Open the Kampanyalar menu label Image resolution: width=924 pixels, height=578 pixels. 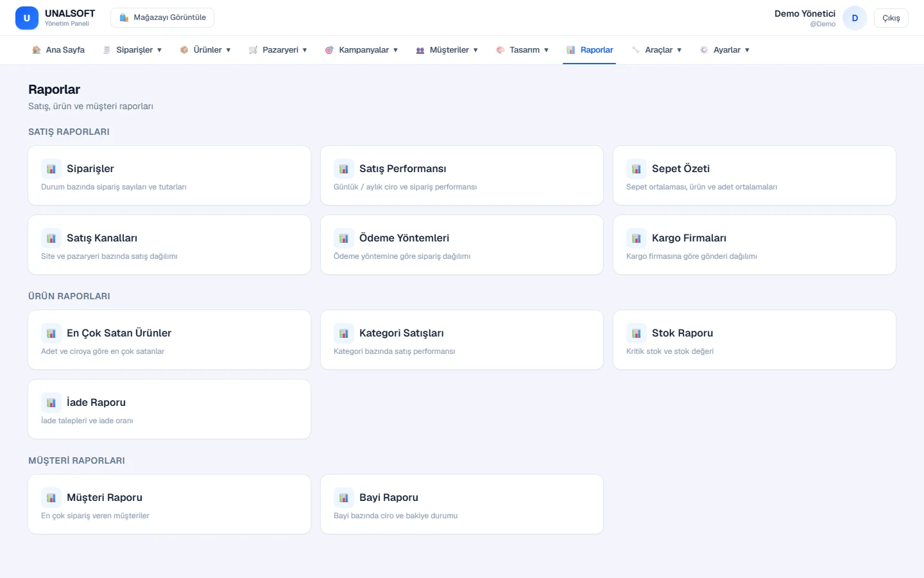pyautogui.click(x=364, y=50)
